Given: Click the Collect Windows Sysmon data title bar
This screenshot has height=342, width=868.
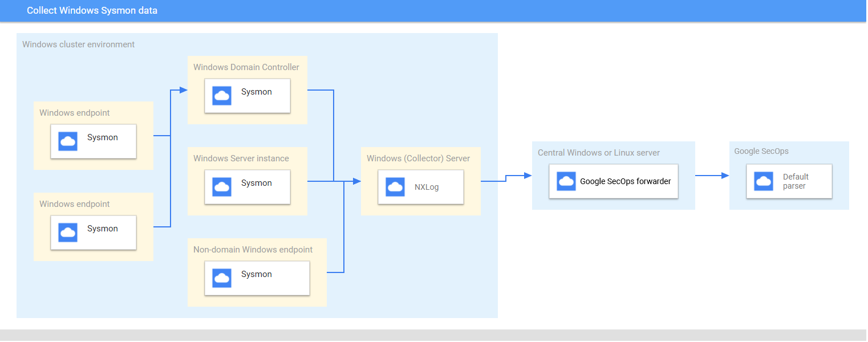Looking at the screenshot, I should [92, 10].
